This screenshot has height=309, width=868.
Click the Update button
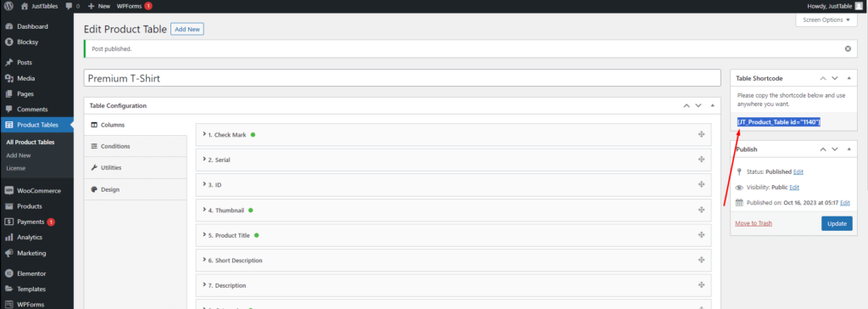(837, 223)
